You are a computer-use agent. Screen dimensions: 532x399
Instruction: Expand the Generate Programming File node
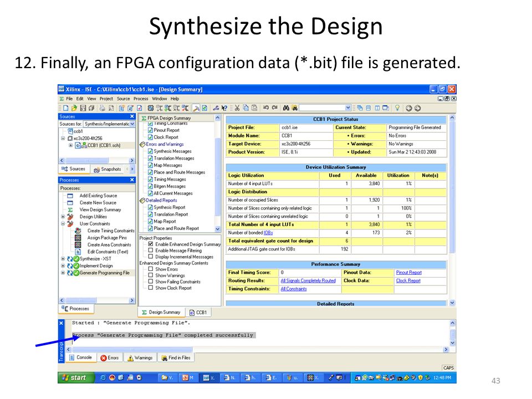pyautogui.click(x=63, y=273)
